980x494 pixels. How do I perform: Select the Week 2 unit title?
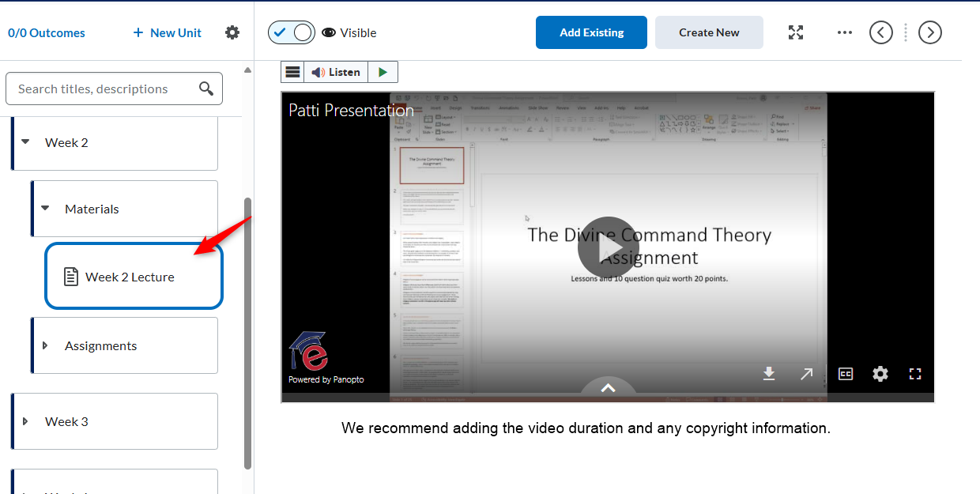pos(66,142)
